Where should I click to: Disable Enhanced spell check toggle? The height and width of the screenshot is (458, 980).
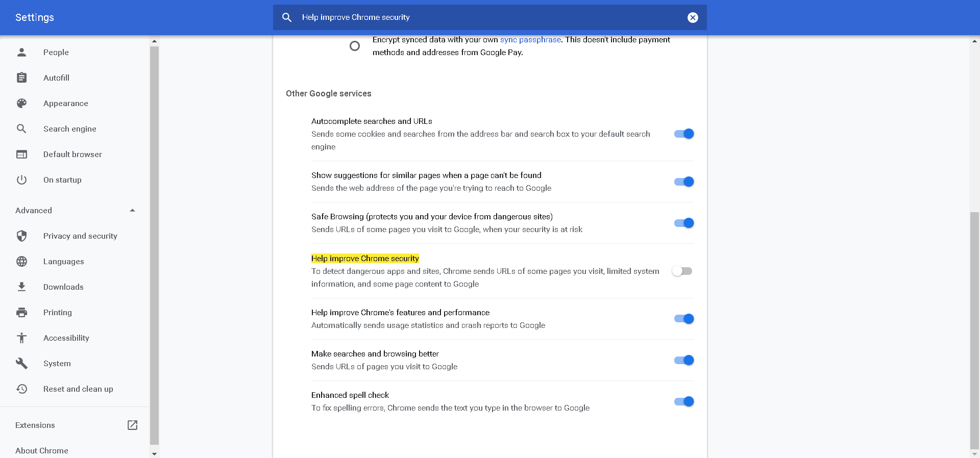[x=684, y=401]
